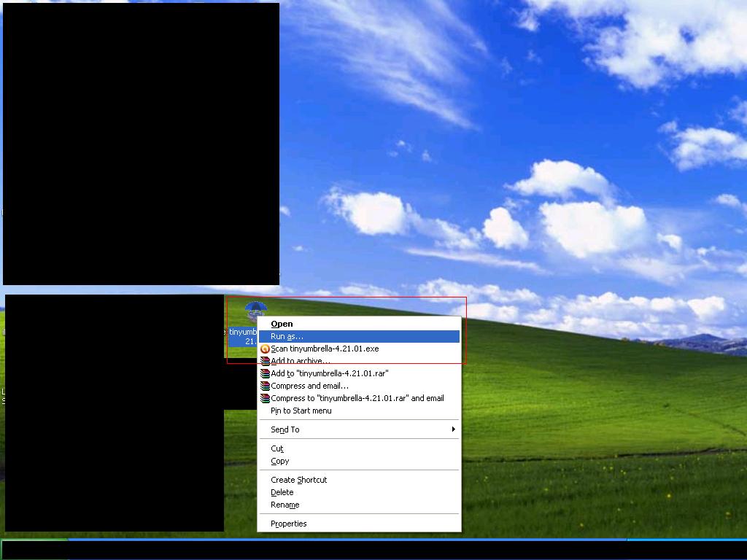
Task: Select the TinyUmbrella umbrella desktop icon
Action: click(256, 311)
